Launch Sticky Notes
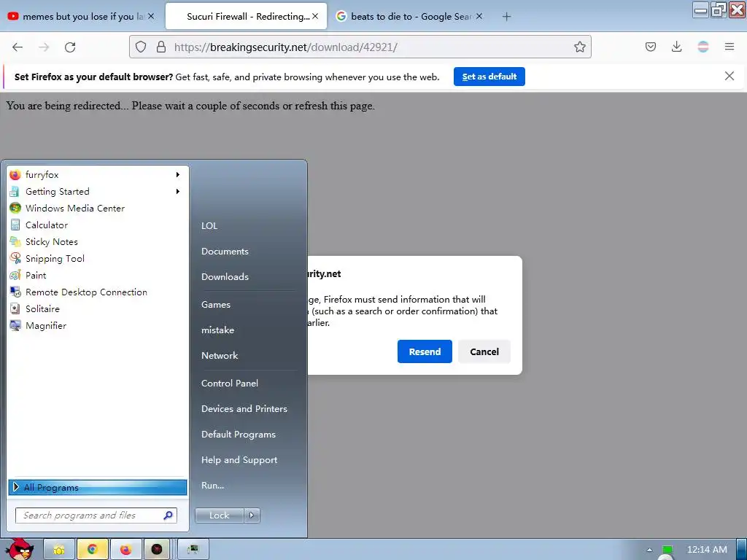The width and height of the screenshot is (747, 560). [x=98, y=241]
